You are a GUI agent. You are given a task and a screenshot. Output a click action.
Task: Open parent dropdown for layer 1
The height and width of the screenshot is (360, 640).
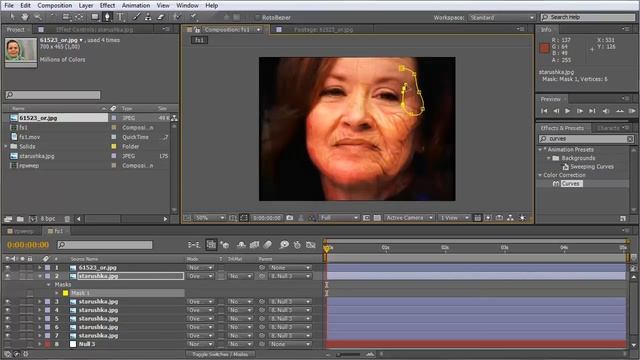pos(289,268)
